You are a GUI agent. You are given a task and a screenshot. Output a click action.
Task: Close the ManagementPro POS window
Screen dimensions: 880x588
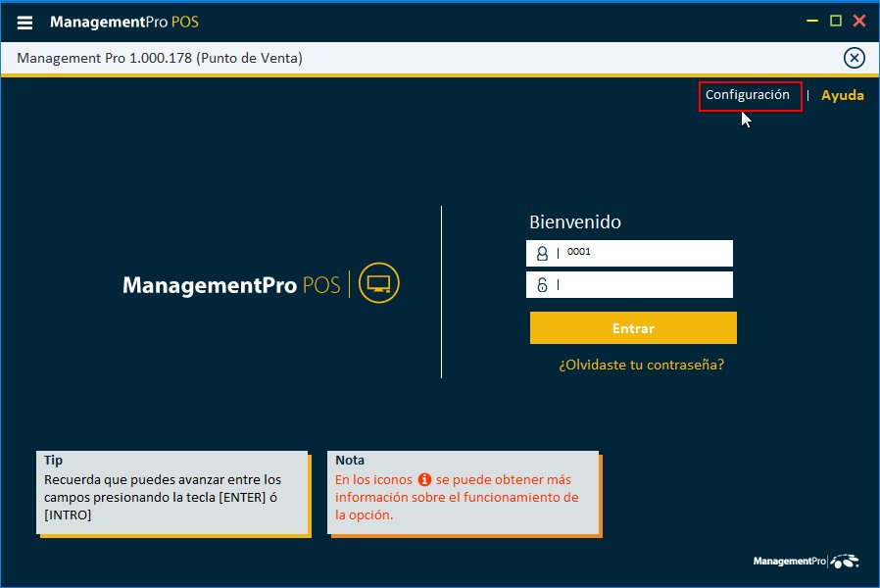pyautogui.click(x=858, y=22)
